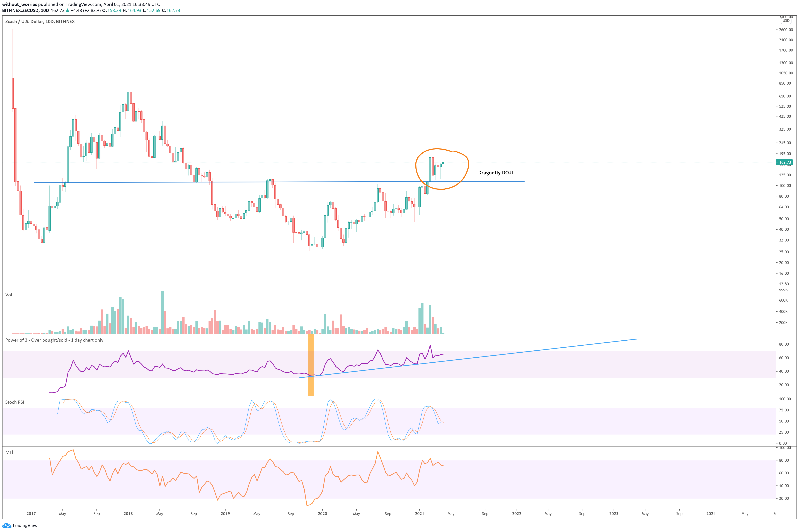Click the 600K volume axis label

coord(783,300)
